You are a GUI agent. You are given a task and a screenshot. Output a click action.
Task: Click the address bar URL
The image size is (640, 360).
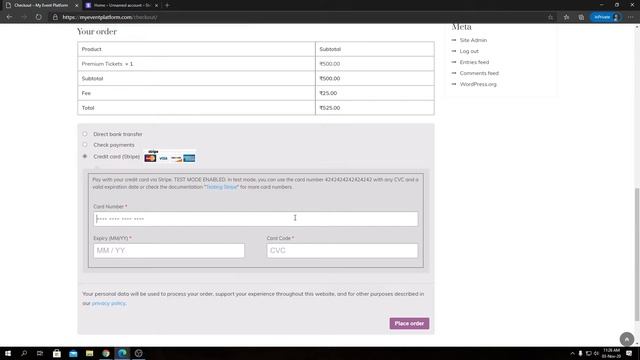(x=110, y=17)
